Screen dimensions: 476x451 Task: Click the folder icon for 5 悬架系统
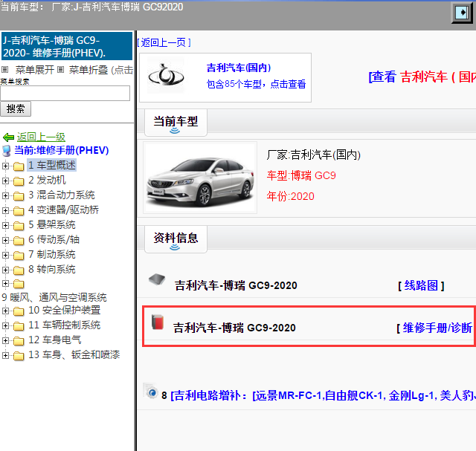19,226
